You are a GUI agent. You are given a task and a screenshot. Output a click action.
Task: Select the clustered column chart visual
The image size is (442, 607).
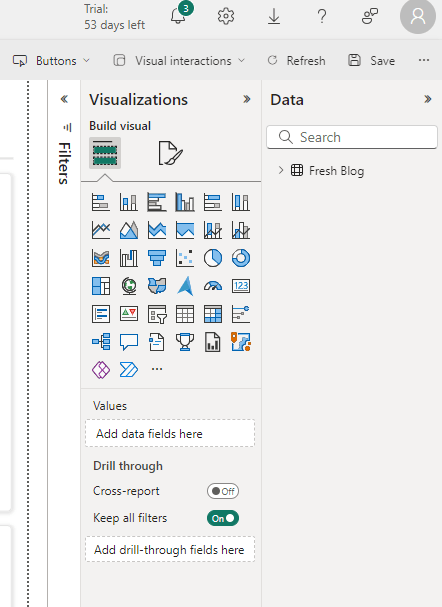[x=185, y=202]
